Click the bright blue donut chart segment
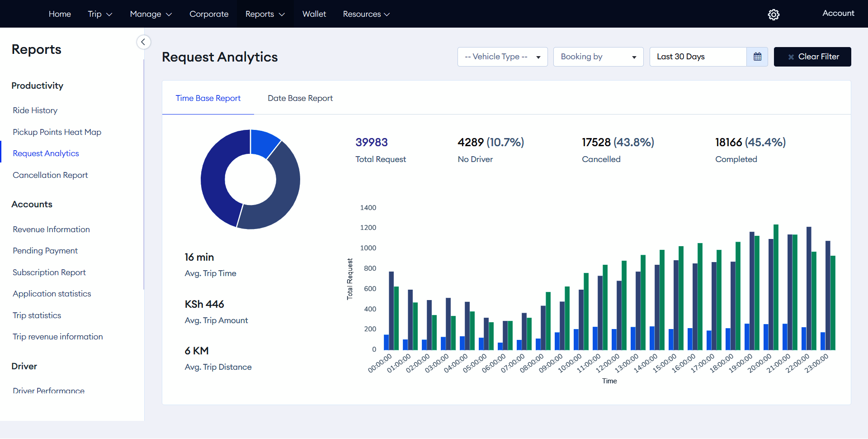Screen dimensions: 868x439 264,143
